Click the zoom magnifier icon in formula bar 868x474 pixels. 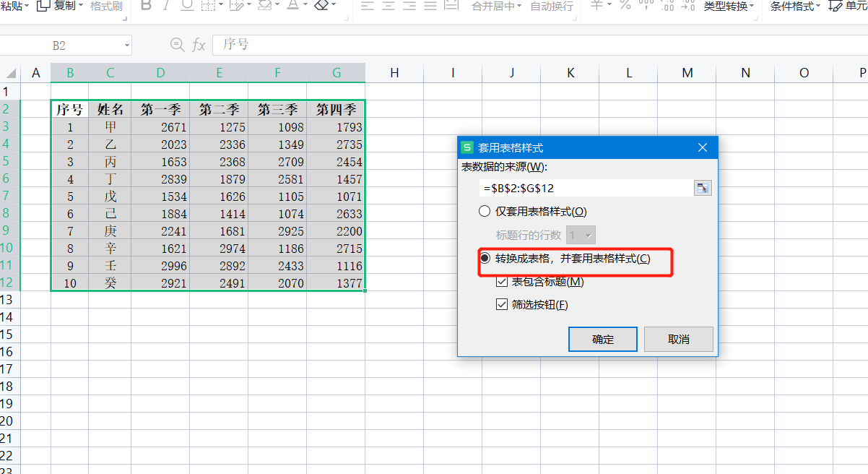click(177, 45)
